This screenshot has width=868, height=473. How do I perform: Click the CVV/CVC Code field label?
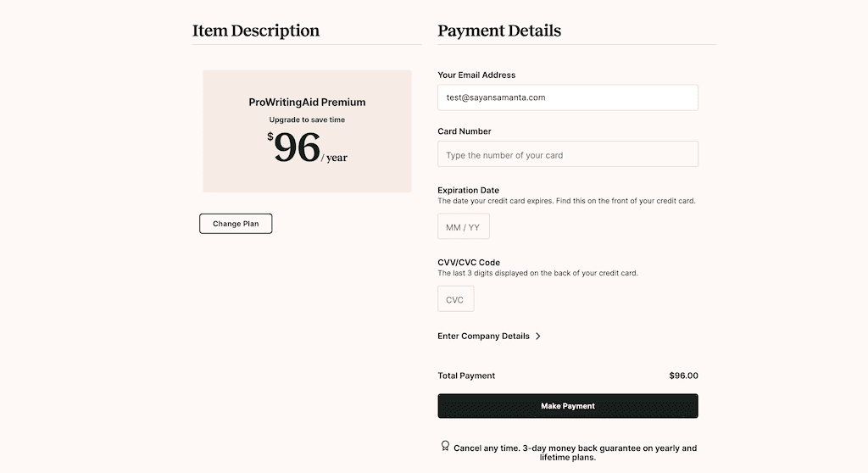pos(469,263)
